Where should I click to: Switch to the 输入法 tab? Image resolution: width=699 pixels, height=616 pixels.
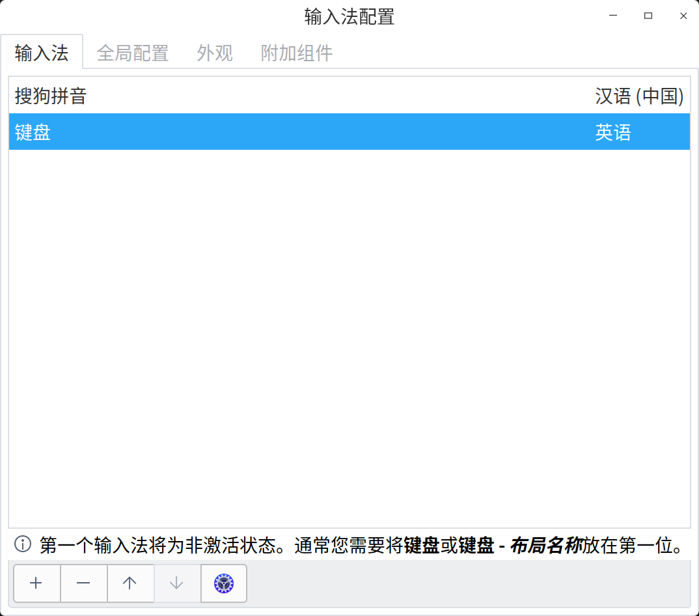pyautogui.click(x=42, y=53)
